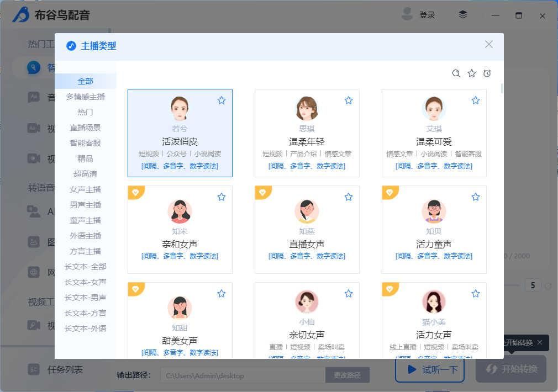
Task: Open recently used anchors clock icon
Action: [x=487, y=73]
